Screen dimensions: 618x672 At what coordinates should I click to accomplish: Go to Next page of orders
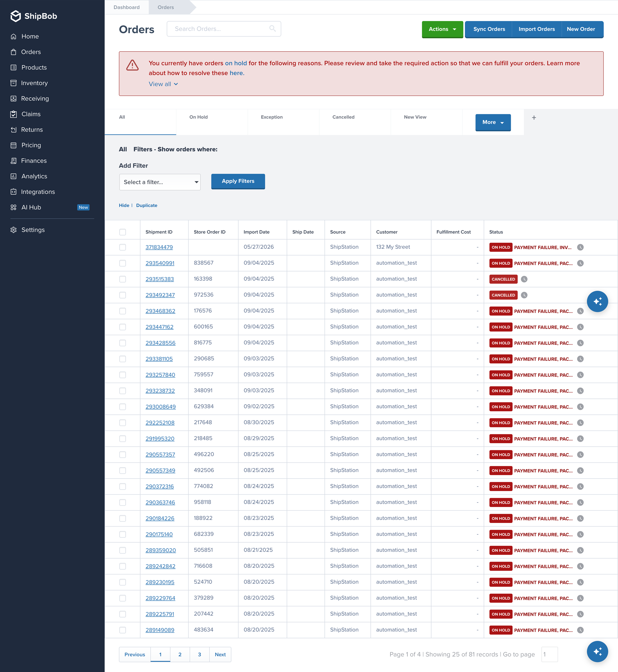(220, 655)
